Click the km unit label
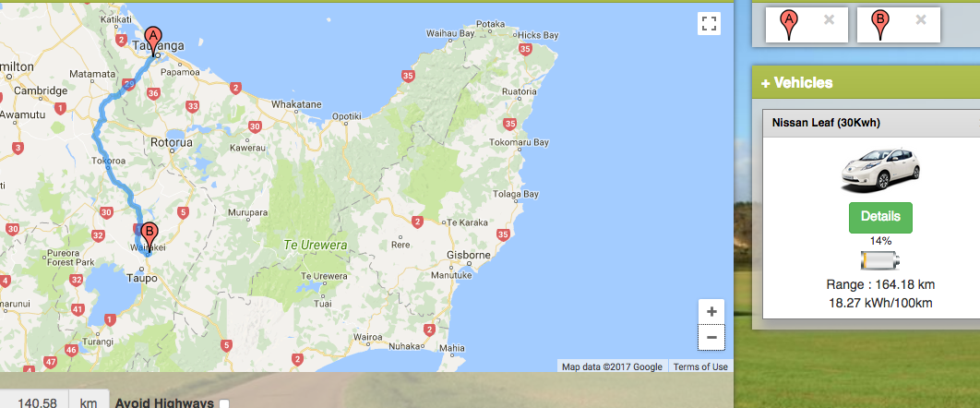Viewport: 980px width, 408px height. (89, 402)
